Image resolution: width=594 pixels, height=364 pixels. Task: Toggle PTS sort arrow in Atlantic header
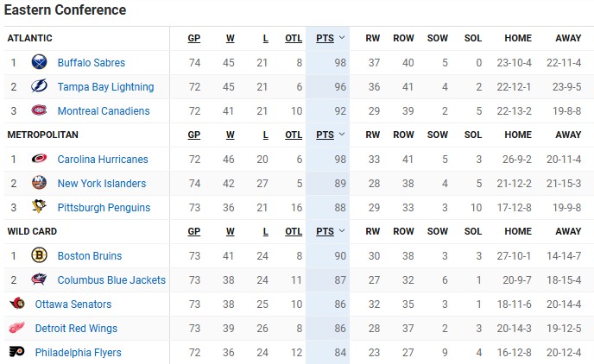pos(342,39)
